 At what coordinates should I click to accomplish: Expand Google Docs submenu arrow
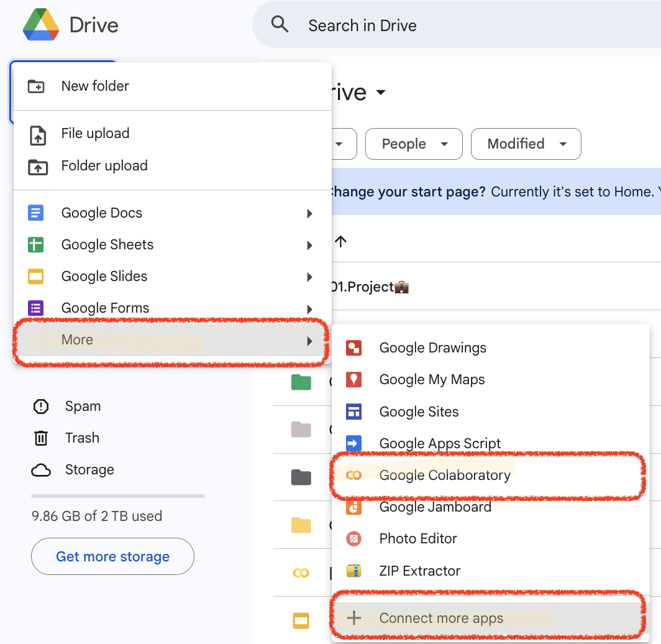310,213
